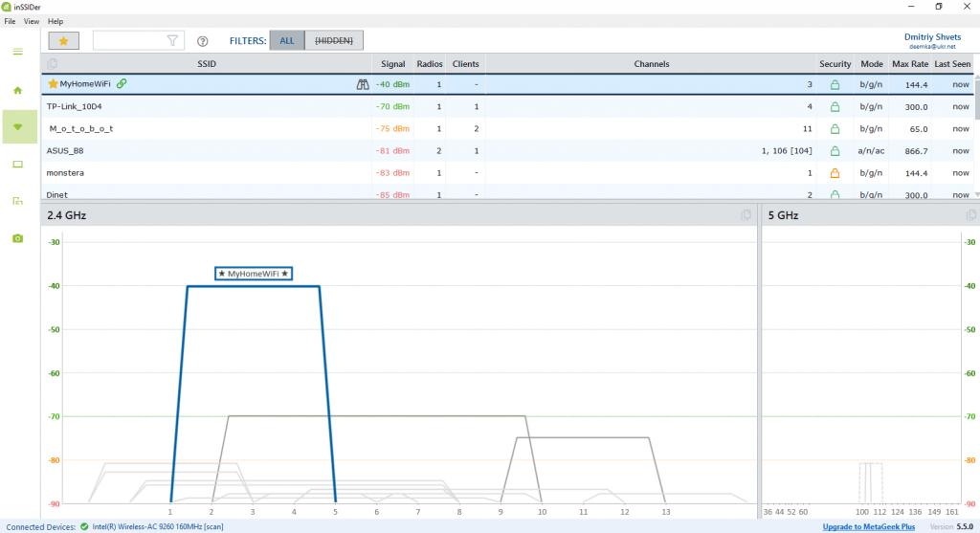Click the help question mark icon
Viewport: 980px width, 533px height.
202,41
